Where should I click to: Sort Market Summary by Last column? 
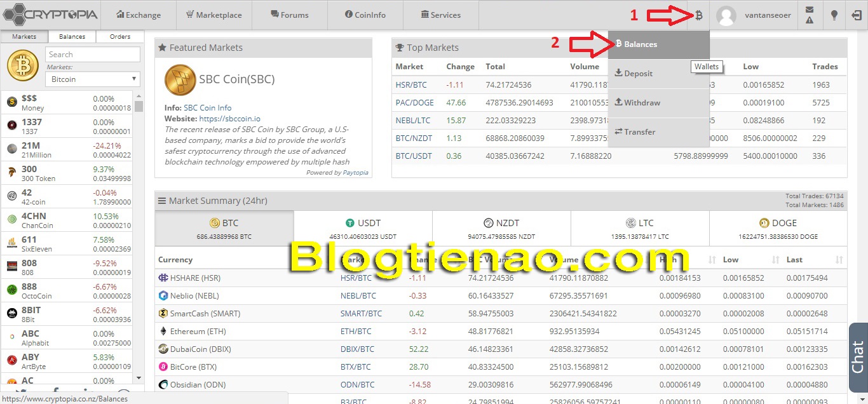(815, 260)
